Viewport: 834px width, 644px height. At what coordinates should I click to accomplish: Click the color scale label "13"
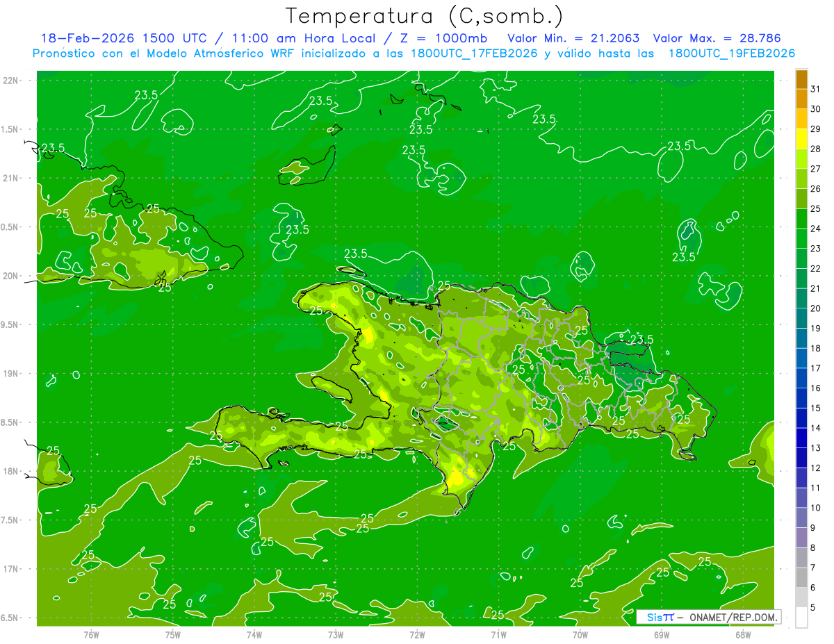pos(816,448)
